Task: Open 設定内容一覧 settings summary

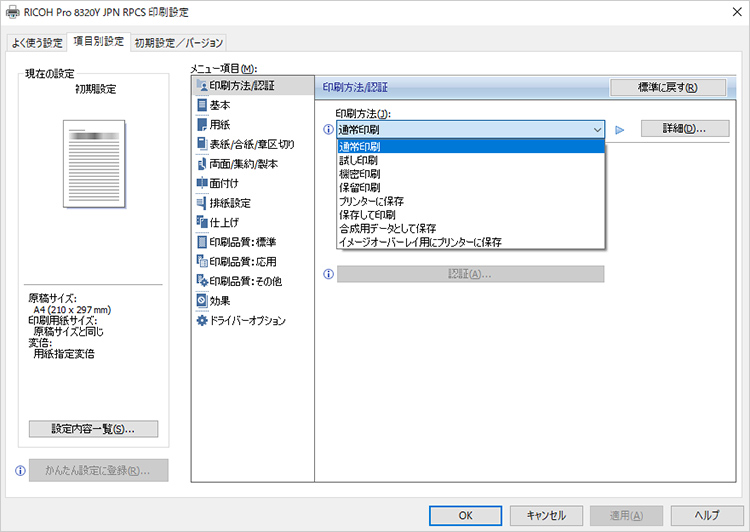Action: [x=94, y=429]
